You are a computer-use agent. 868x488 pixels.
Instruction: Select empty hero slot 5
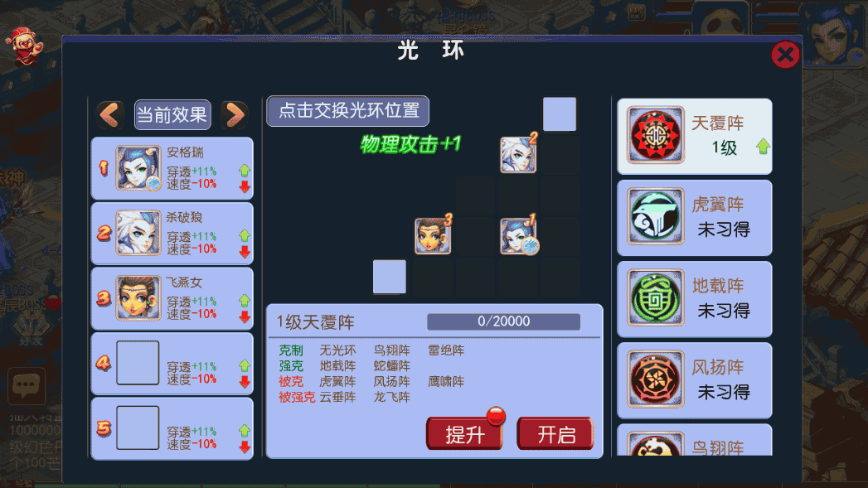pos(138,428)
